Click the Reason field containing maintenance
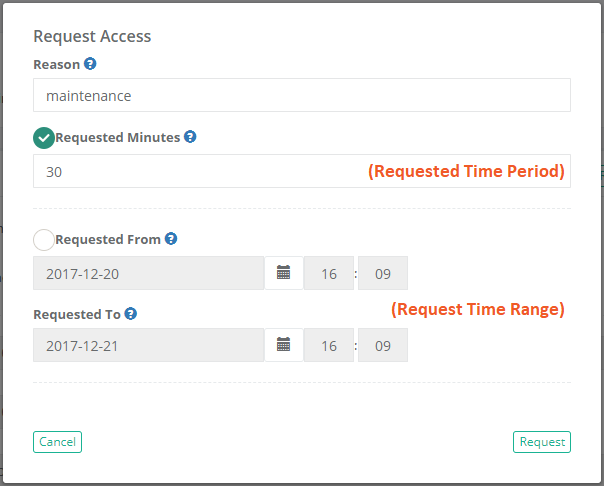This screenshot has width=604, height=486. click(x=301, y=96)
